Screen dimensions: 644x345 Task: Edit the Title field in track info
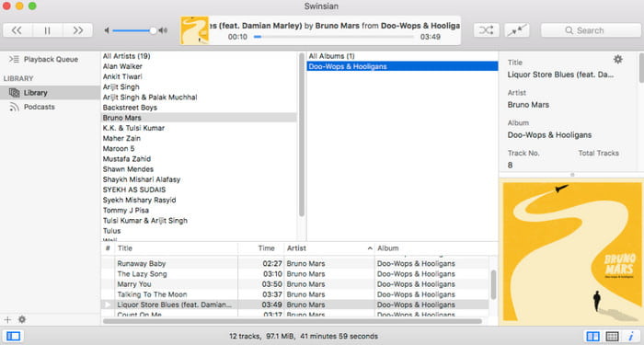pyautogui.click(x=560, y=75)
